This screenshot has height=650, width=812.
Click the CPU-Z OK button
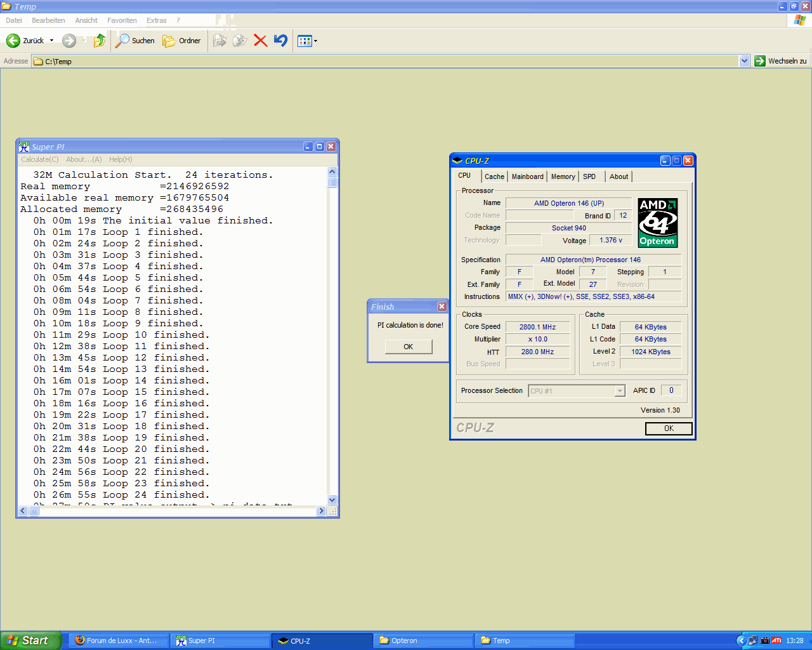tap(669, 428)
